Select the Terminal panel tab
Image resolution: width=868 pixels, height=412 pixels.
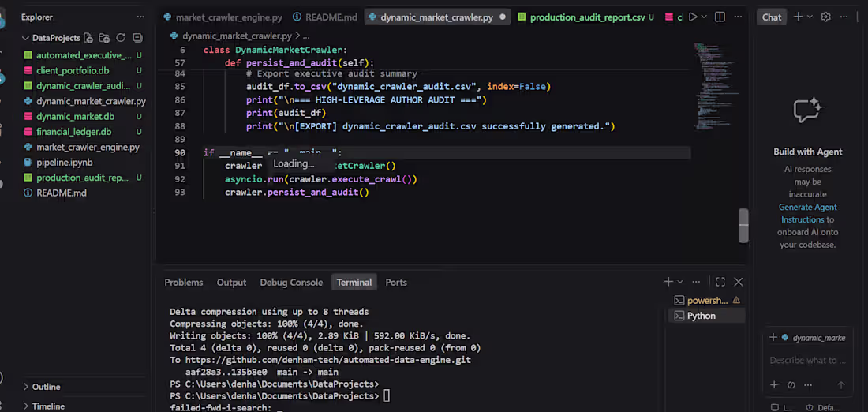point(354,282)
